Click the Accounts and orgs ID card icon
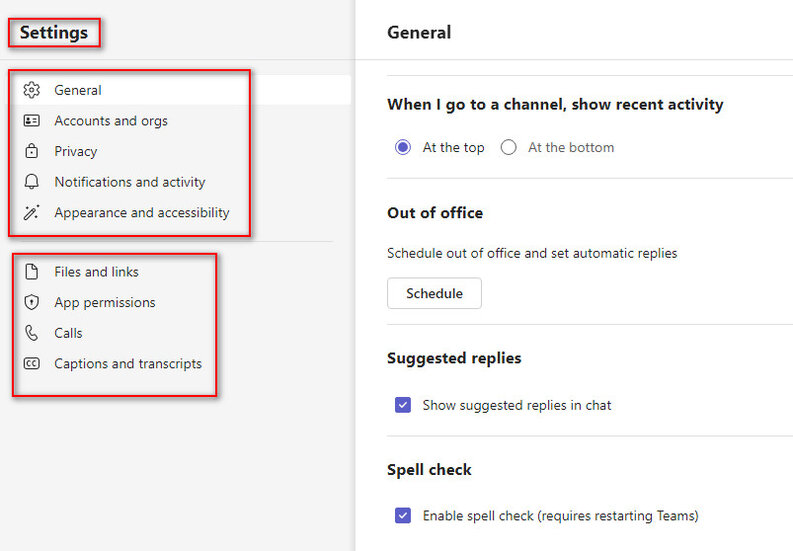Viewport: 793px width, 551px height. (31, 120)
